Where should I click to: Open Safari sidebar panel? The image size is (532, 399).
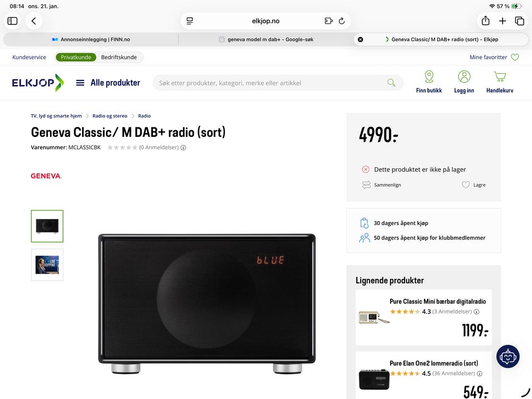(13, 21)
